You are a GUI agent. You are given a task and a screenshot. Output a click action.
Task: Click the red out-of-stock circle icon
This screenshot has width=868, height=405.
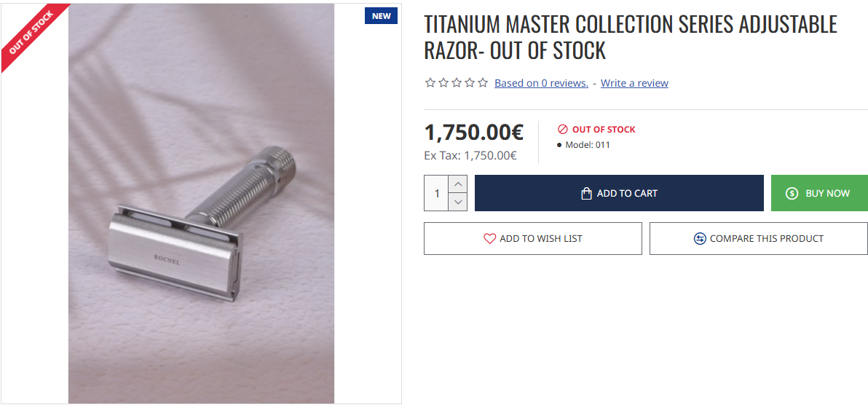click(x=562, y=130)
